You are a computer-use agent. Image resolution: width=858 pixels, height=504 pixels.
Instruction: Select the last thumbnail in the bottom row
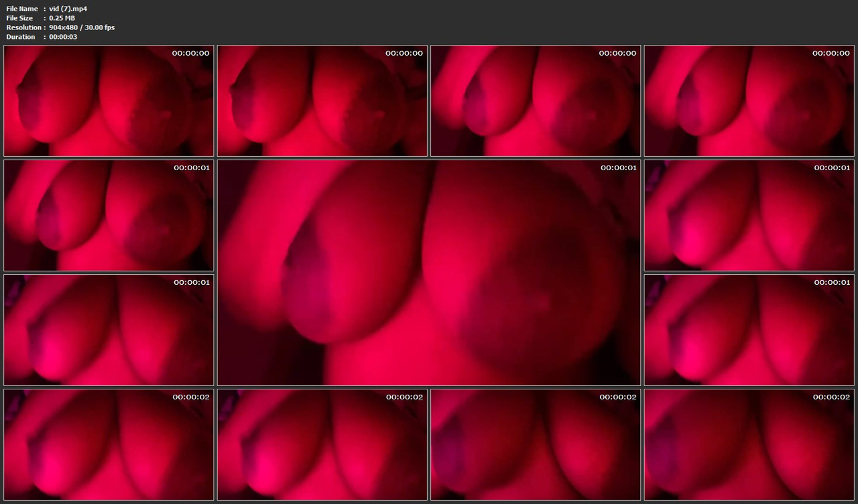[x=749, y=444]
